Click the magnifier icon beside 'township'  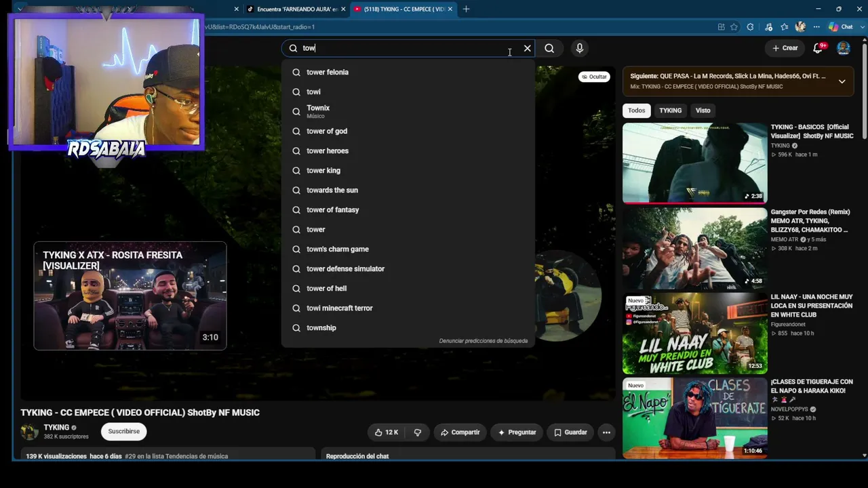296,327
